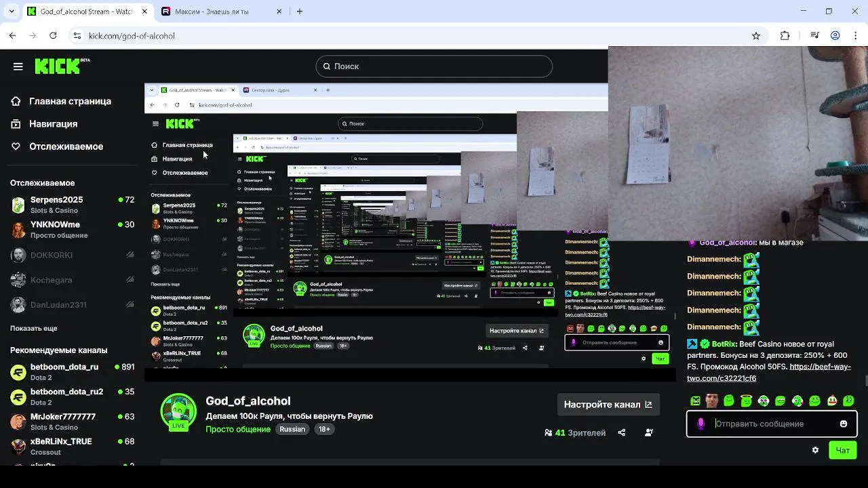This screenshot has width=868, height=488.
Task: Close the God_of_alcohol Stream tab
Action: (145, 12)
